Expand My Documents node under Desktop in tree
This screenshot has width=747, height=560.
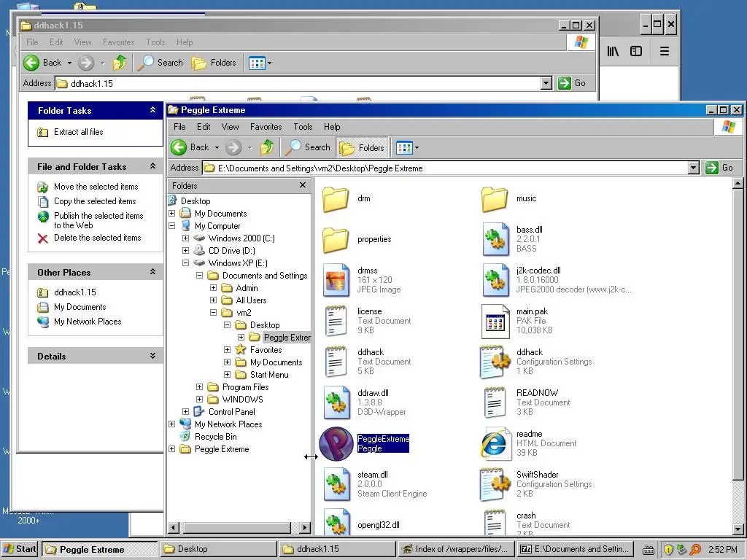click(172, 214)
